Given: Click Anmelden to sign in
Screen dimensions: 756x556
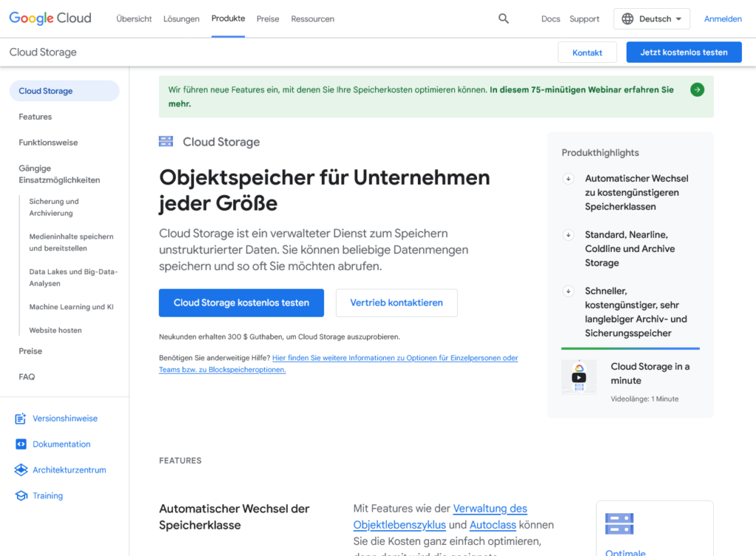Looking at the screenshot, I should 723,18.
